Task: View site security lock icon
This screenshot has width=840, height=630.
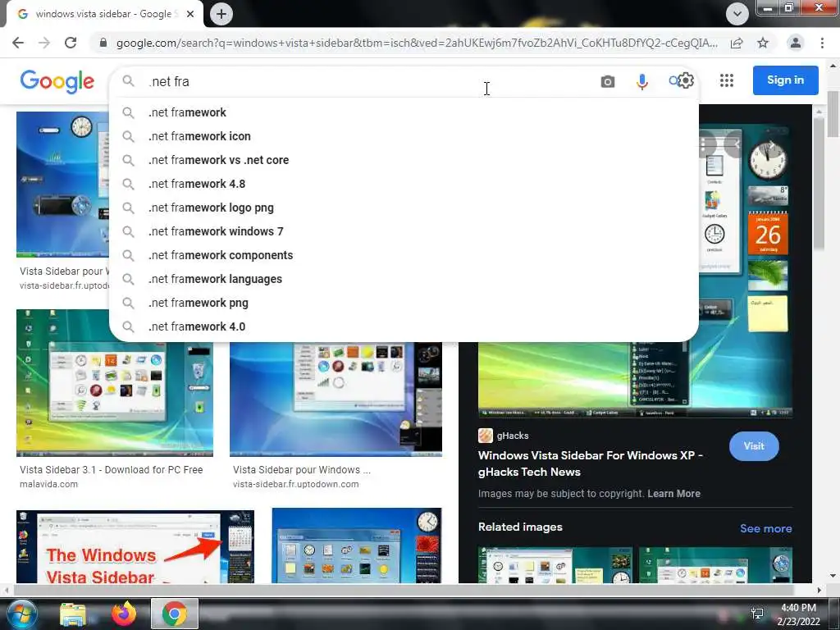Action: 103,43
